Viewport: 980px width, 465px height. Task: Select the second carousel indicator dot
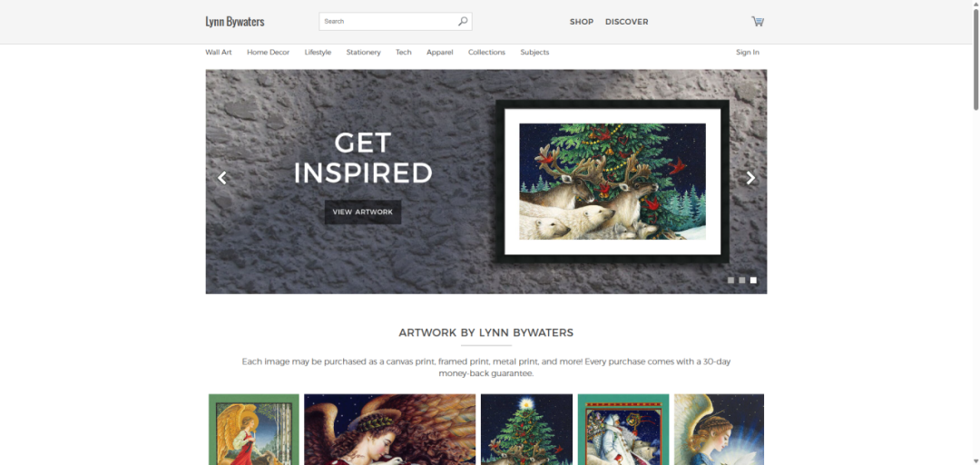point(742,281)
